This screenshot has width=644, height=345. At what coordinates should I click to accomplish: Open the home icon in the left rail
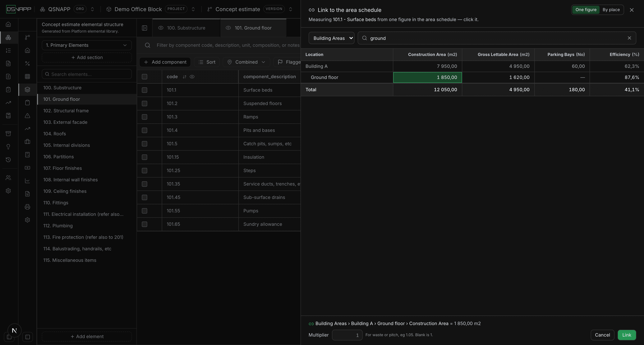click(8, 25)
